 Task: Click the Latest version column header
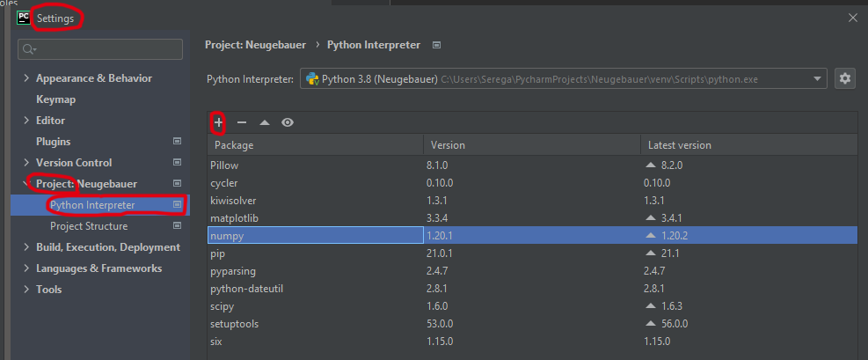pyautogui.click(x=679, y=145)
